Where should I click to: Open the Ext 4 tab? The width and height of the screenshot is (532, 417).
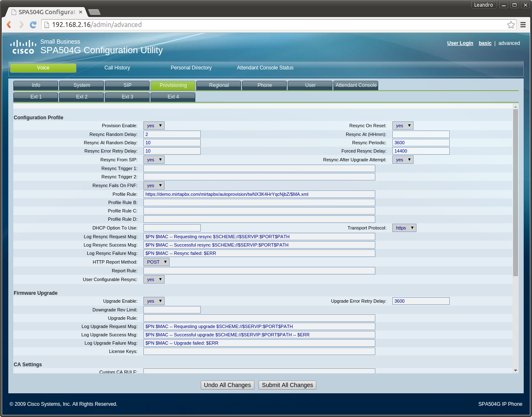(x=173, y=97)
